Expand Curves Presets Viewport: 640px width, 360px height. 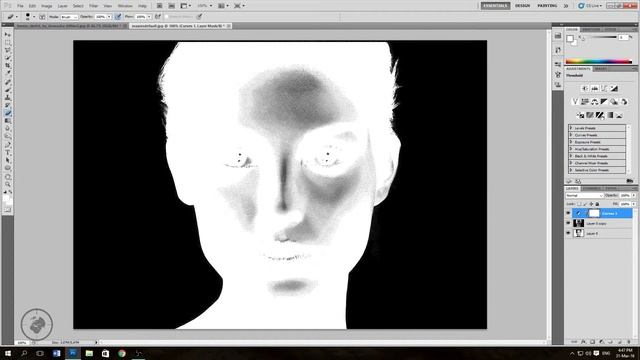click(x=571, y=135)
